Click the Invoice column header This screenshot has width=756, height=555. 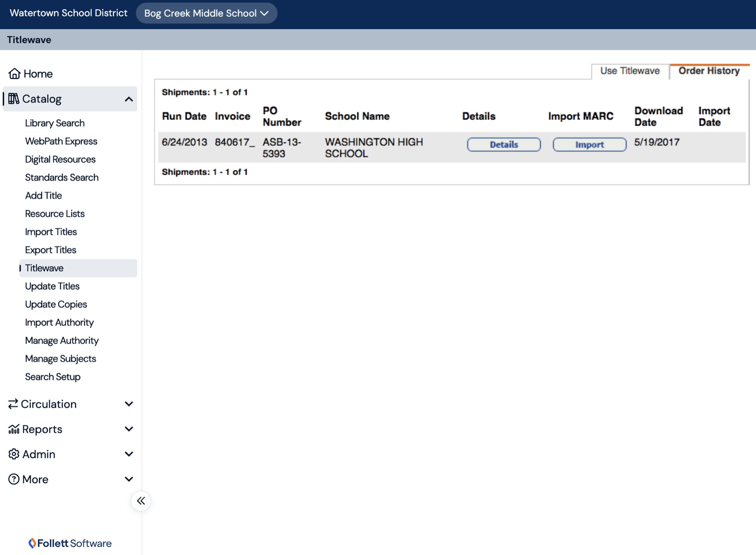click(233, 116)
